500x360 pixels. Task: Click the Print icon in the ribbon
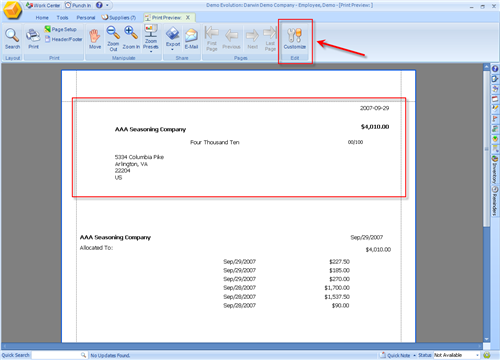33,39
